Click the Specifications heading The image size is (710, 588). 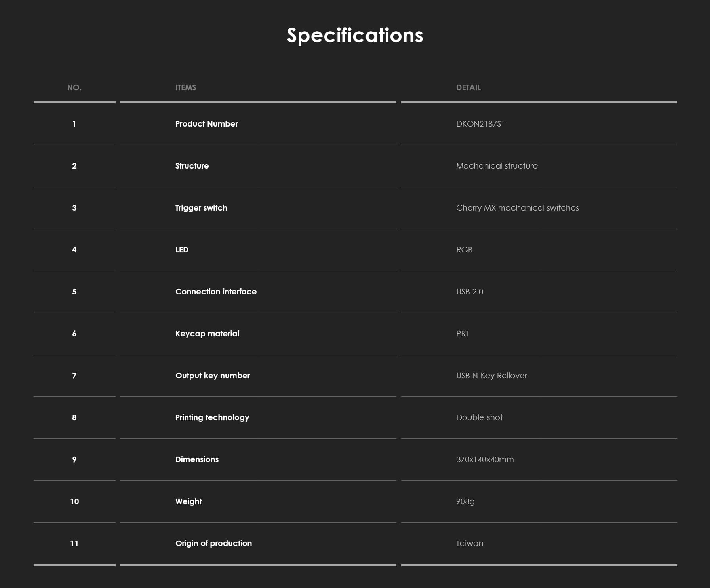pos(355,36)
